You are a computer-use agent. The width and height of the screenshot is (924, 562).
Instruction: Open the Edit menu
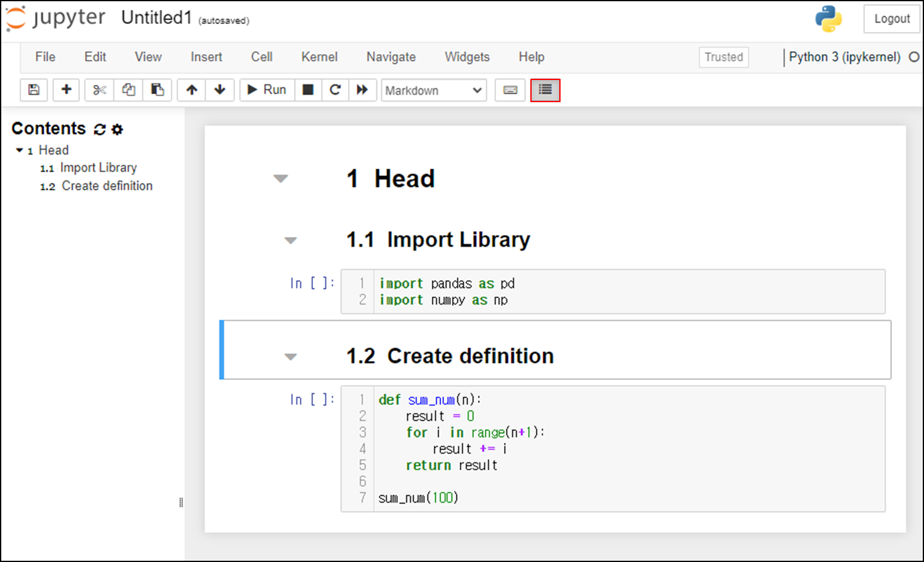coord(95,57)
